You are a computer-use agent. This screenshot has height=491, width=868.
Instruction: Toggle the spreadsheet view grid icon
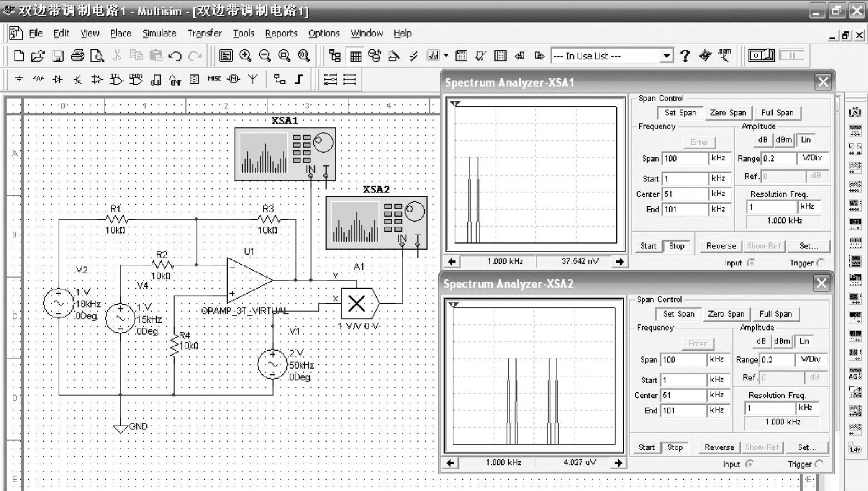(356, 56)
